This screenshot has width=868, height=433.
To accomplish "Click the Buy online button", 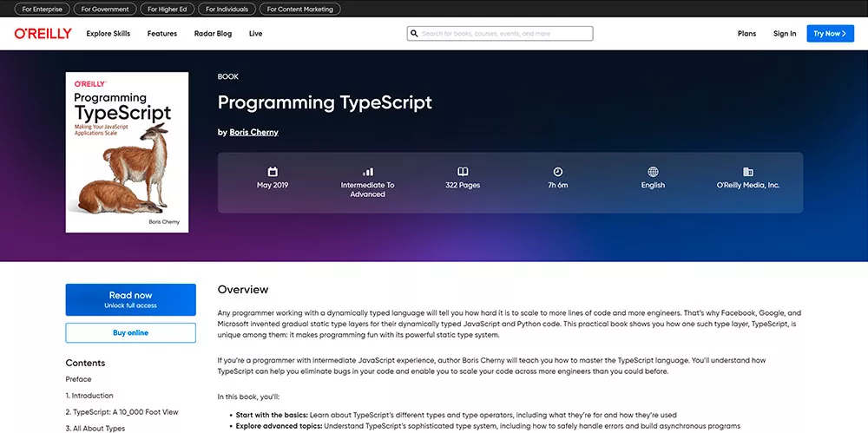I will point(131,333).
